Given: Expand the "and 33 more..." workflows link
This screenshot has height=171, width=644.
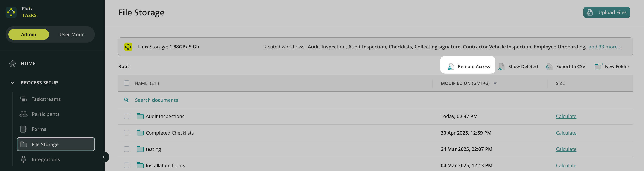Looking at the screenshot, I should tap(605, 47).
